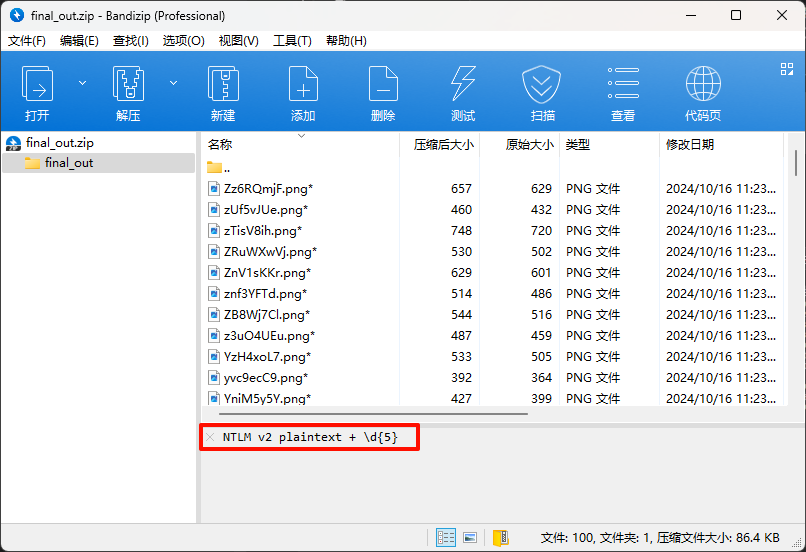Expand the dropdown arrow next to 打开

(82, 82)
